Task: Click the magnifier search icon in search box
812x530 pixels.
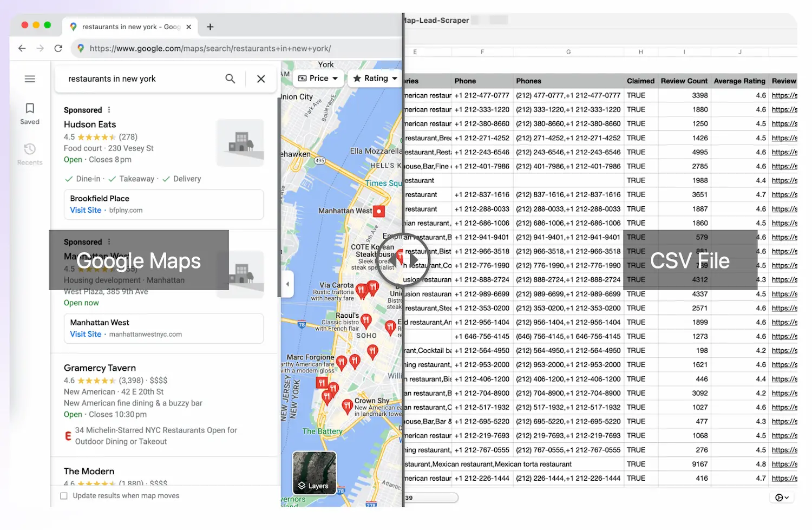Action: click(x=230, y=78)
